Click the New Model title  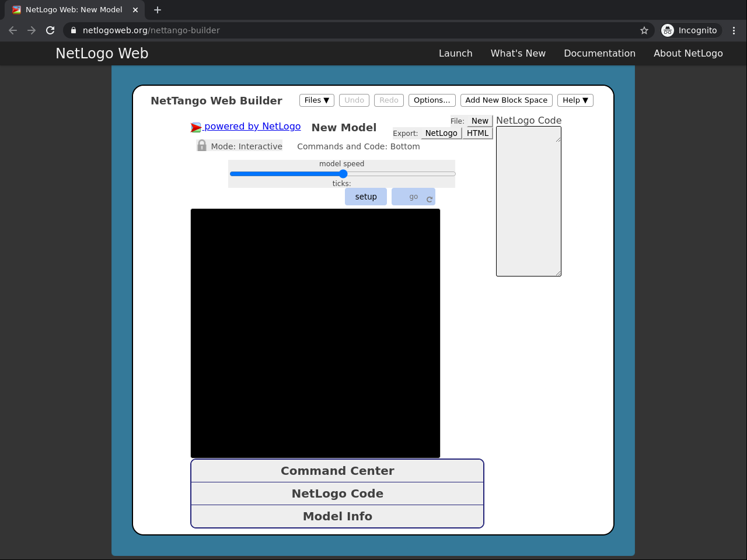[344, 128]
